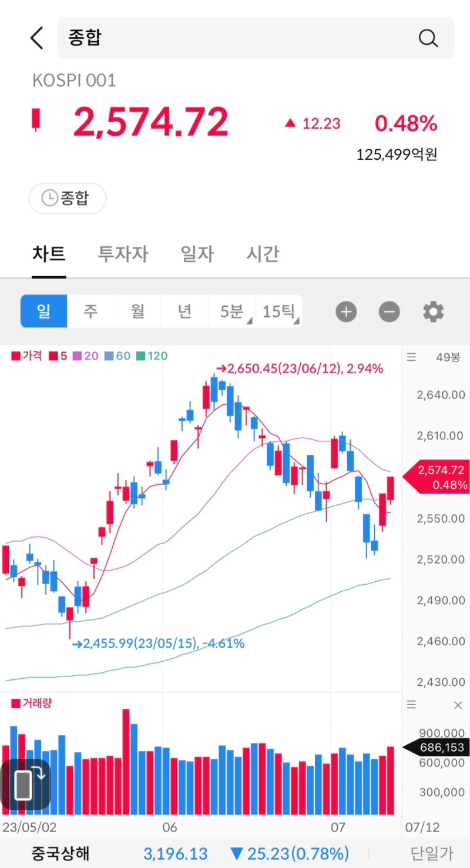Viewport: 470px width, 868px height.
Task: Close the volume panel with X
Action: [x=458, y=704]
